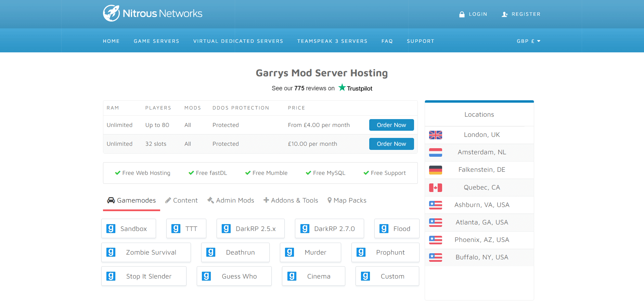Open the FAQ menu item
The width and height of the screenshot is (644, 308).
[x=387, y=41]
